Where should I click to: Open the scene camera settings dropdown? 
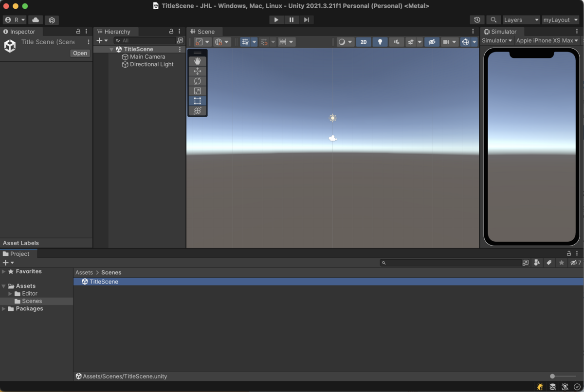450,42
